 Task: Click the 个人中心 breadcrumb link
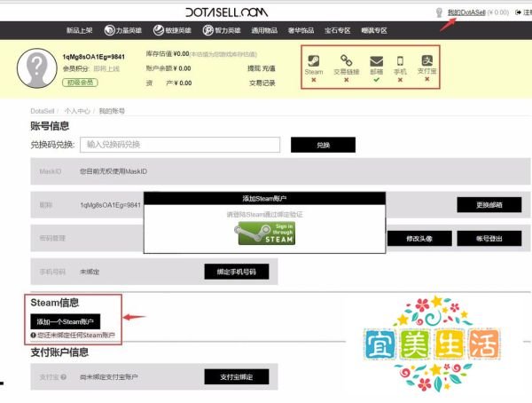(77, 111)
